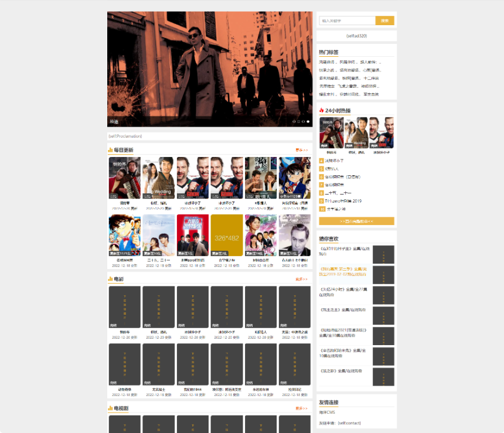Click {self:contact} text in 友情连接
Screen dimensions: 504x433
[x=349, y=423]
